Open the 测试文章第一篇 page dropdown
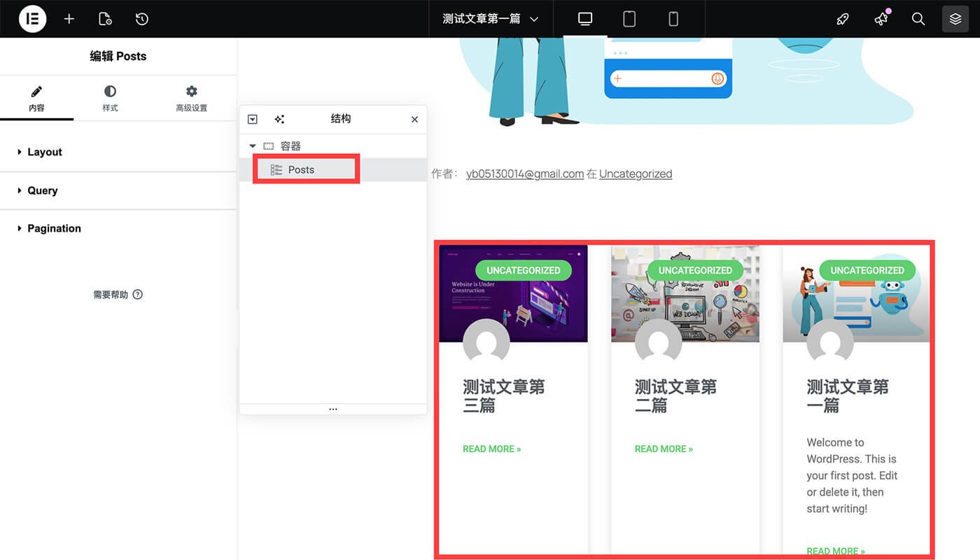980x560 pixels. point(490,19)
